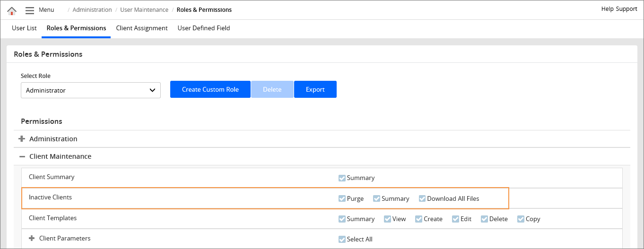Open the hamburger Menu icon

pyautogui.click(x=30, y=10)
